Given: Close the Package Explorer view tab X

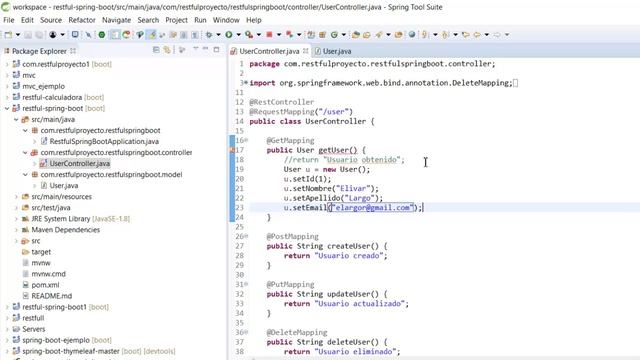Looking at the screenshot, I should pyautogui.click(x=73, y=51).
